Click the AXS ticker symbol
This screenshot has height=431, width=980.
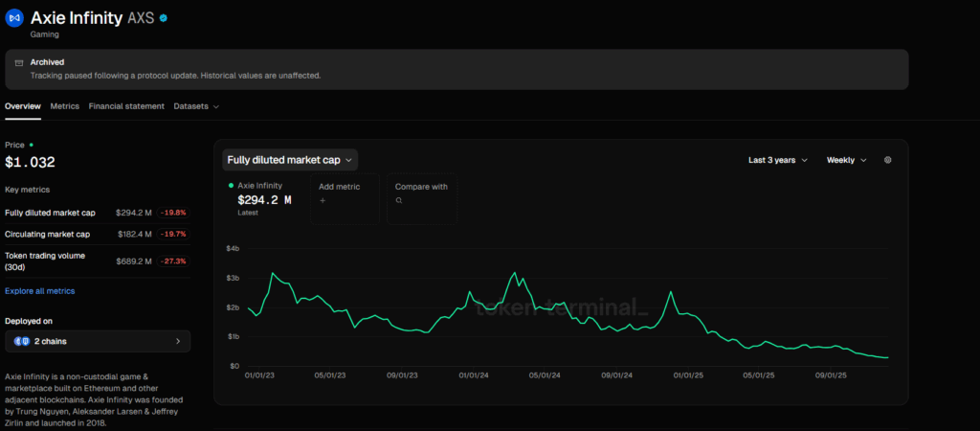141,19
